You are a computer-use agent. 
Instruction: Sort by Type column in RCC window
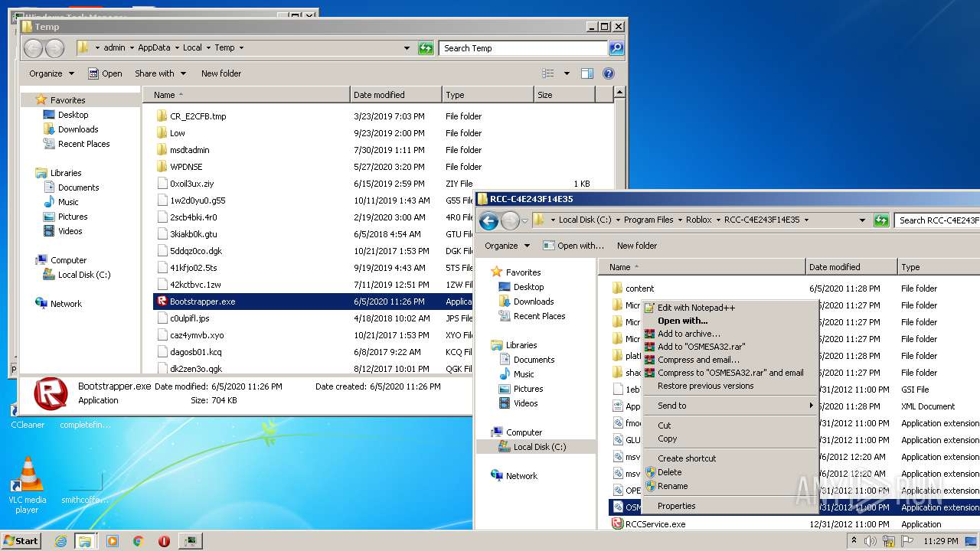(938, 267)
